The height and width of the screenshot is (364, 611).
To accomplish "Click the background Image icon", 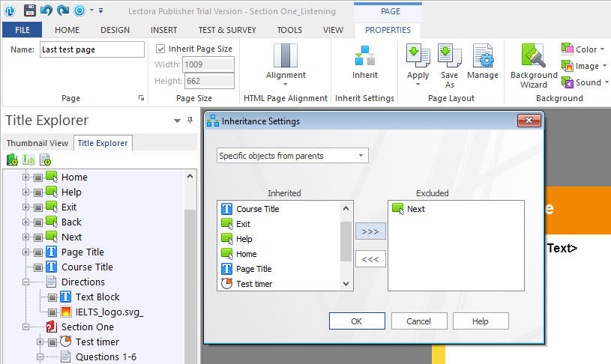I will tap(567, 66).
